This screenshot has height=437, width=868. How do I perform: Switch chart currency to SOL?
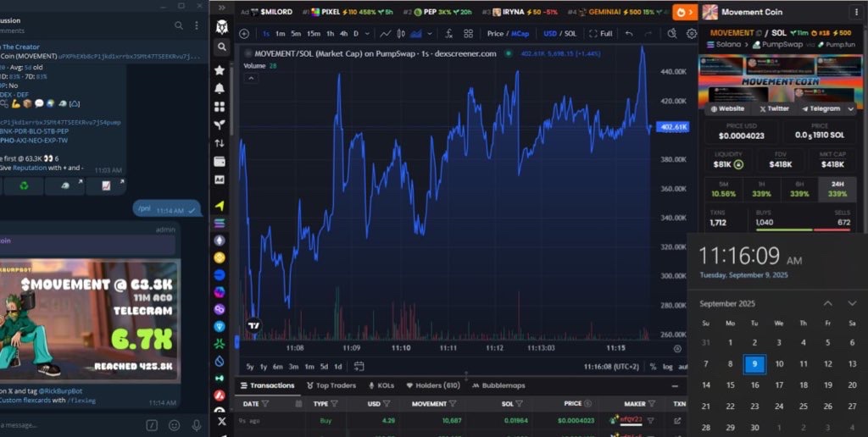click(570, 34)
